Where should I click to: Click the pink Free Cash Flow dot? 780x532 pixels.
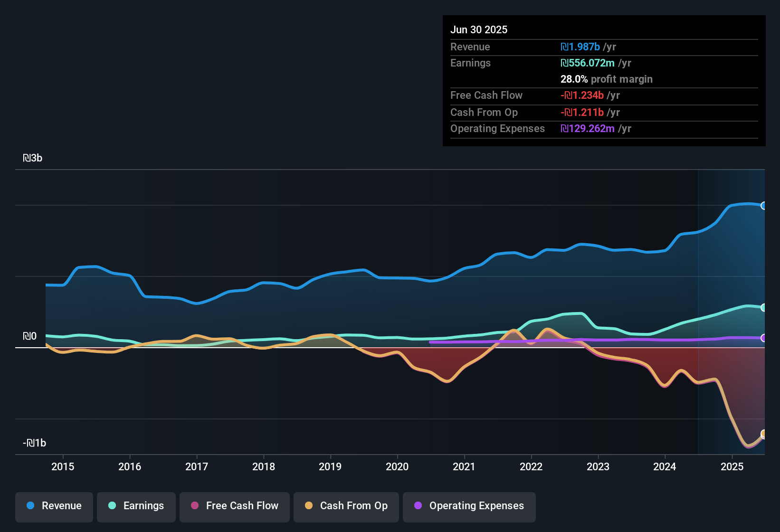coord(195,506)
